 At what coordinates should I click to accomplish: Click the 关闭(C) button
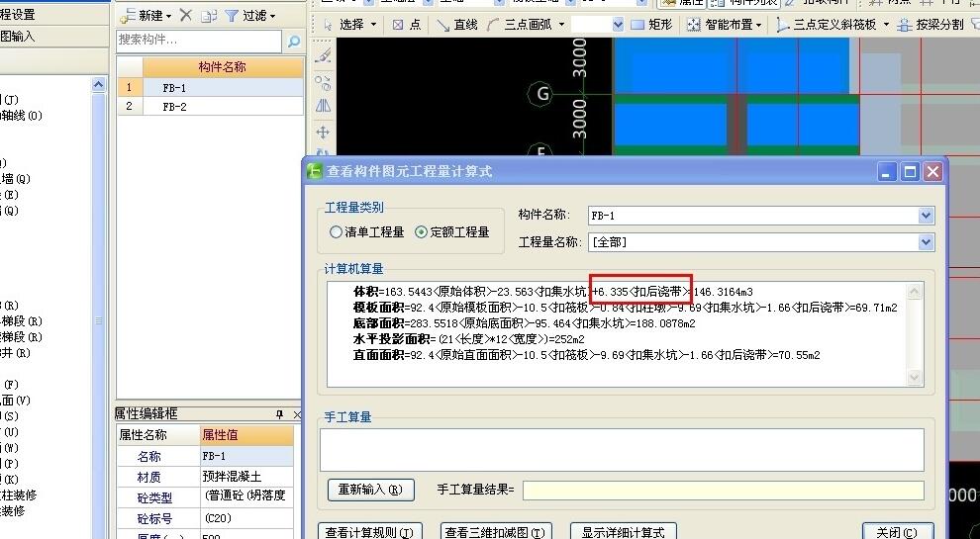pyautogui.click(x=898, y=531)
